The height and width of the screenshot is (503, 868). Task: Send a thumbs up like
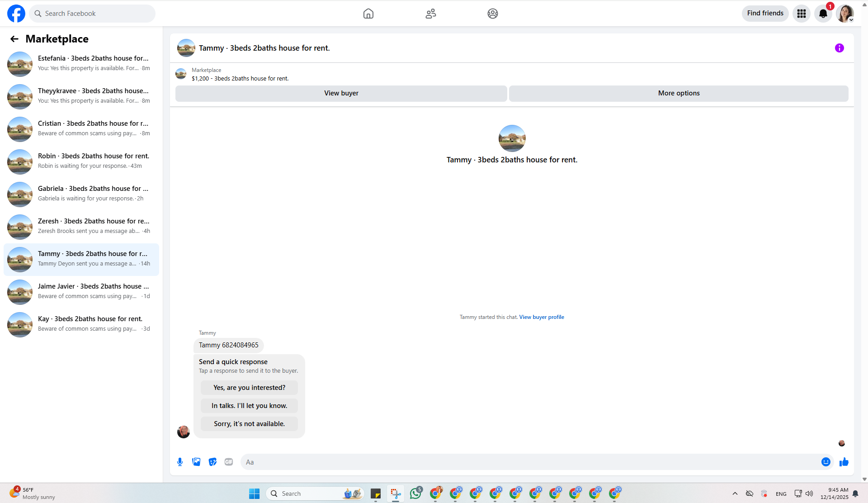pyautogui.click(x=844, y=462)
